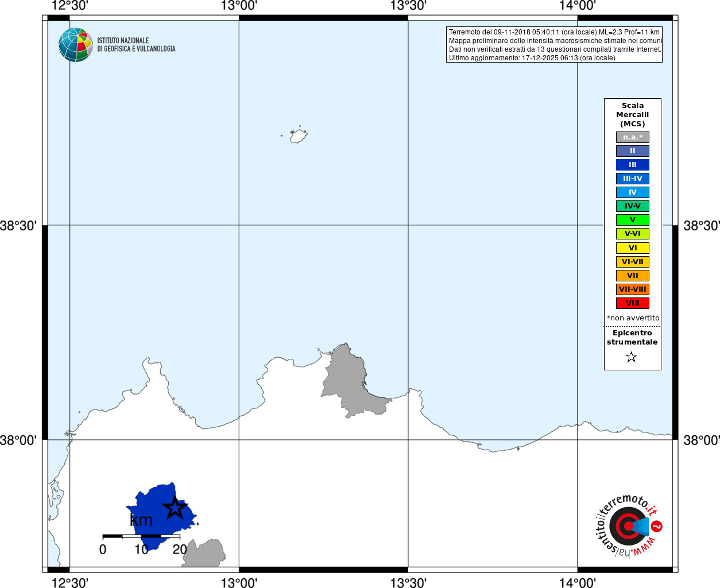Select the VIII red legend swatch
The image size is (720, 588).
pyautogui.click(x=633, y=303)
